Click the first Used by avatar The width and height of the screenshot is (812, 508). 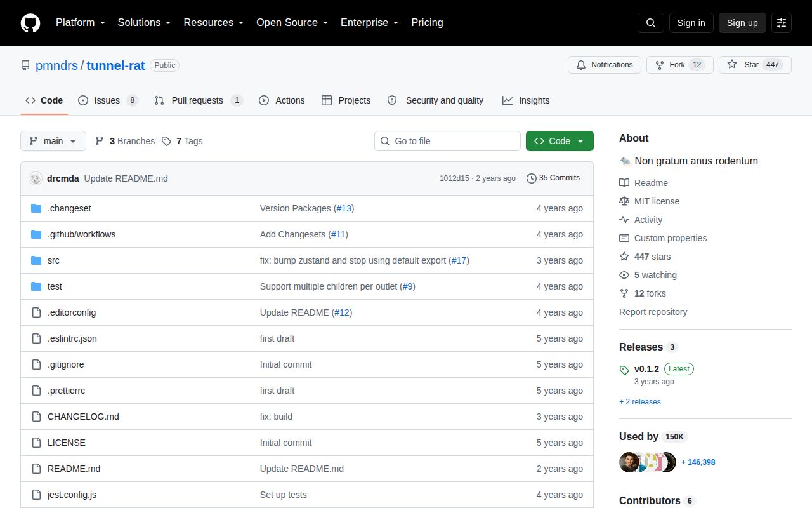(629, 462)
